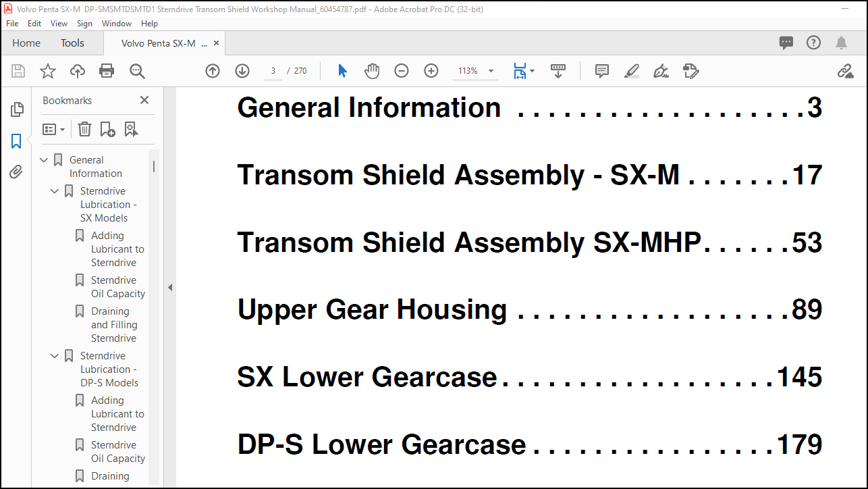This screenshot has width=868, height=489.
Task: Select Sterndrive Lubrication - DP-S Models bookmark
Action: point(109,369)
